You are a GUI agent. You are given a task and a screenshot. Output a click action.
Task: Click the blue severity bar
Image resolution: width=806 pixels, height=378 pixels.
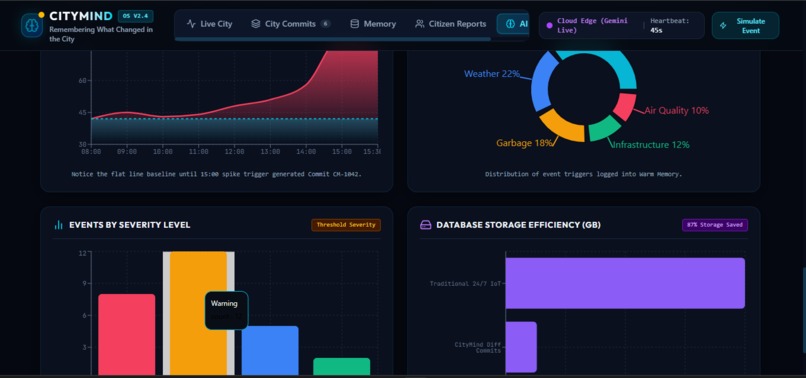[x=270, y=351]
